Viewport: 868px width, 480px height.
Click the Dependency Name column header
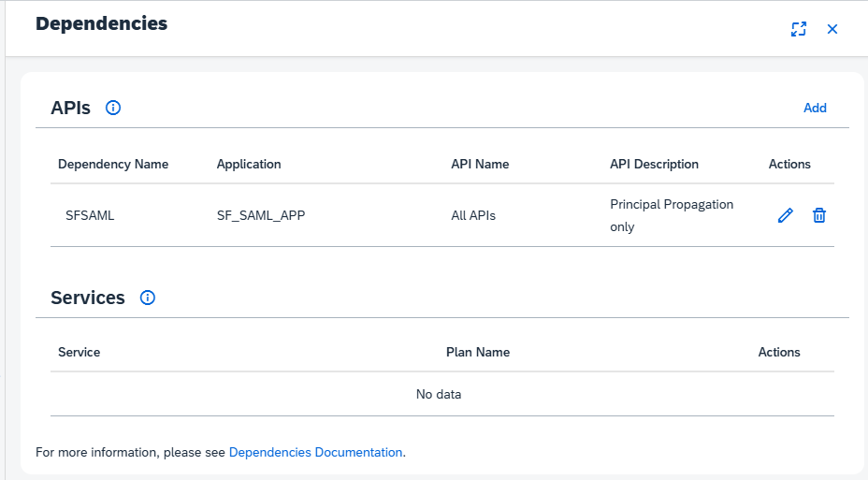pyautogui.click(x=113, y=164)
